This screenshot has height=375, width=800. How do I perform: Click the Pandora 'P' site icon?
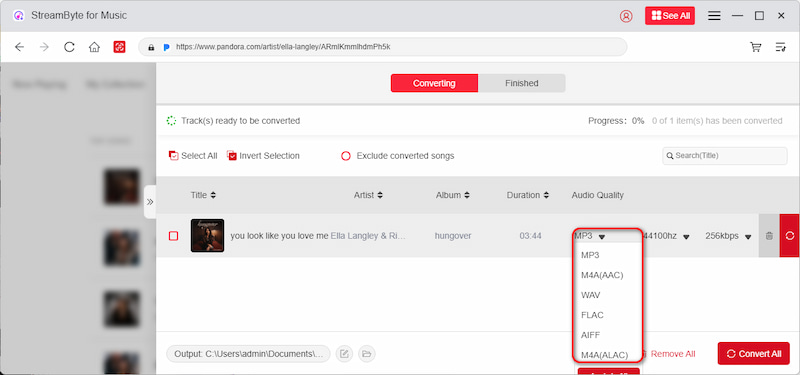tap(166, 47)
